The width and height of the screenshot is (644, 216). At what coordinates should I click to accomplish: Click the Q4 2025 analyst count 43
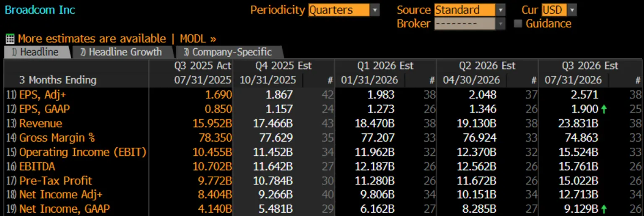click(327, 123)
